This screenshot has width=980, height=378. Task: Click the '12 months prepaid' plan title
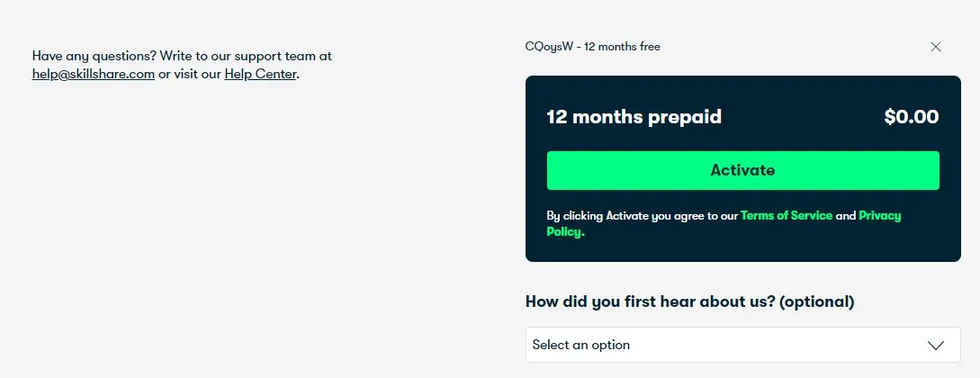pos(634,117)
